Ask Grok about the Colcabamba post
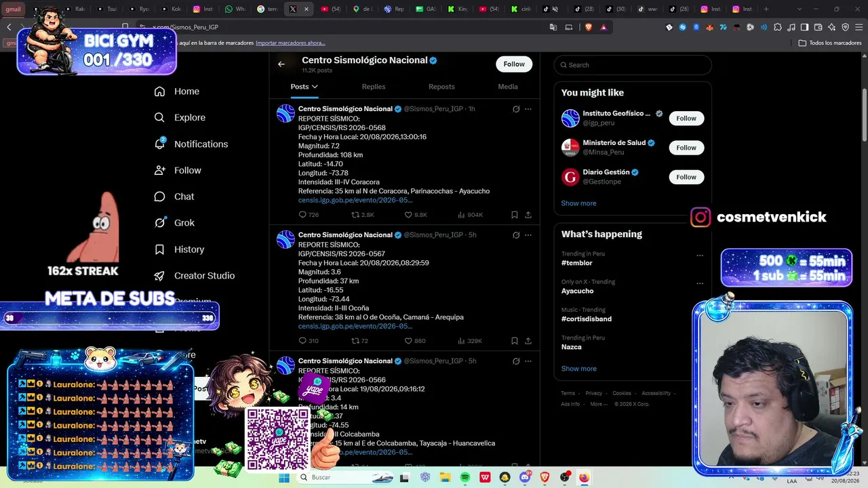The width and height of the screenshot is (868, 488). point(516,361)
